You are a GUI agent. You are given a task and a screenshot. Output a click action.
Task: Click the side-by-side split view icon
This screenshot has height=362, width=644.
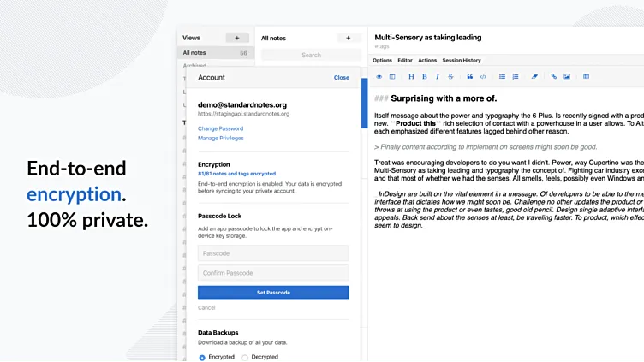click(x=392, y=77)
